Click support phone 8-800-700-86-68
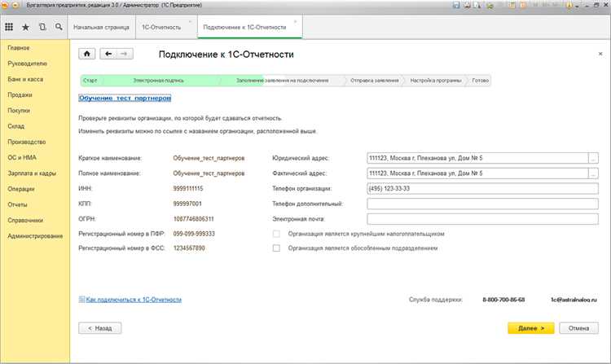Viewport: 611px width, 364px height. [503, 300]
